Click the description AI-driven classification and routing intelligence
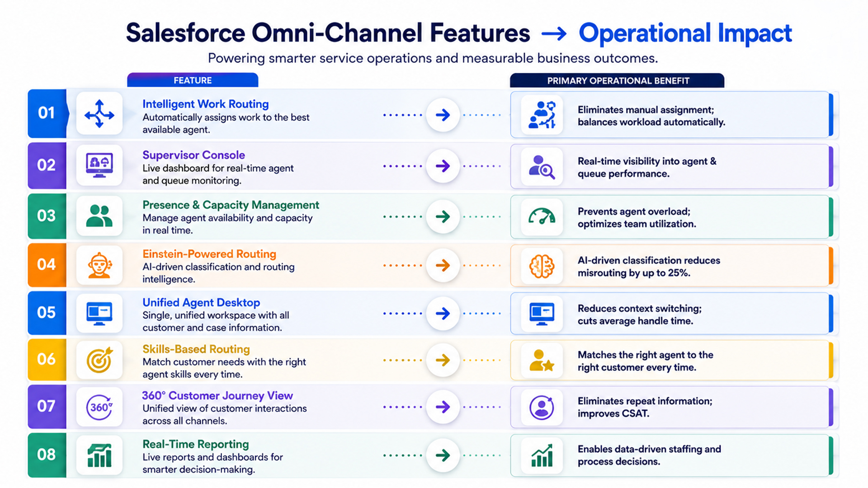Viewport: 868px width, 488px height. (x=218, y=273)
